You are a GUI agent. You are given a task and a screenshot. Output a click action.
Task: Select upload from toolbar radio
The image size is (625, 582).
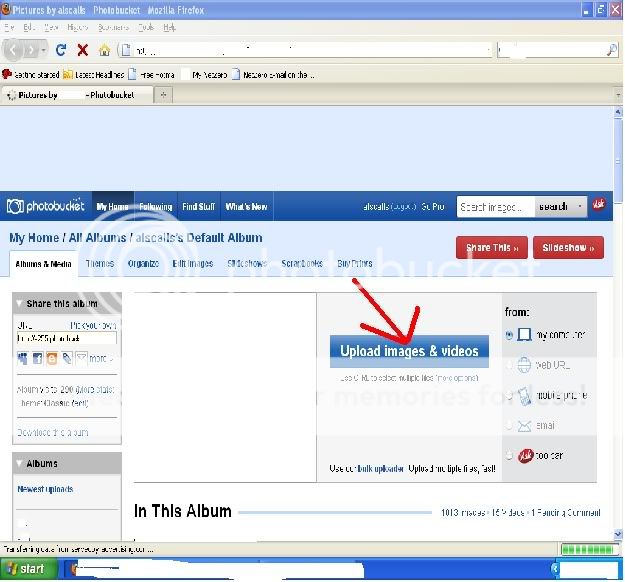click(509, 455)
